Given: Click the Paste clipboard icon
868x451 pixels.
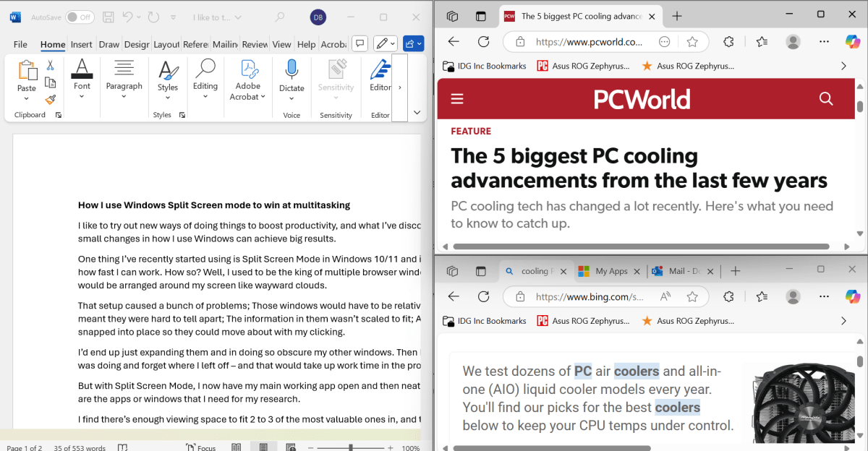Looking at the screenshot, I should tap(27, 70).
